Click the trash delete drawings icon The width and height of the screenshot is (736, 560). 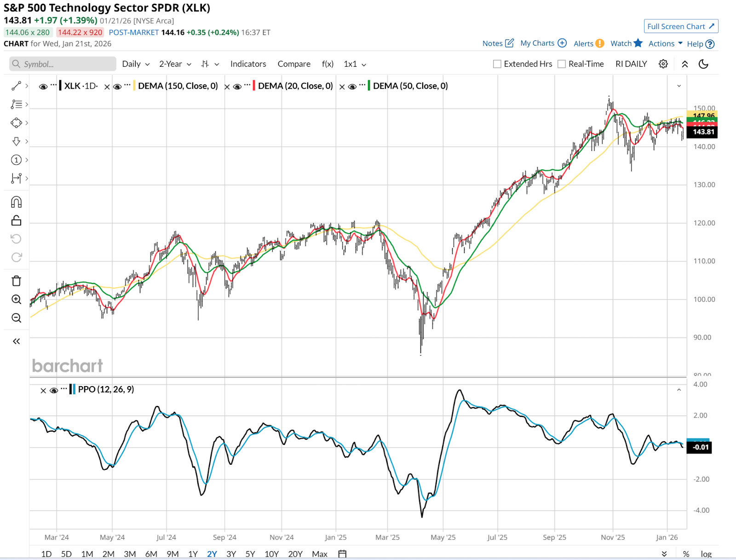16,281
